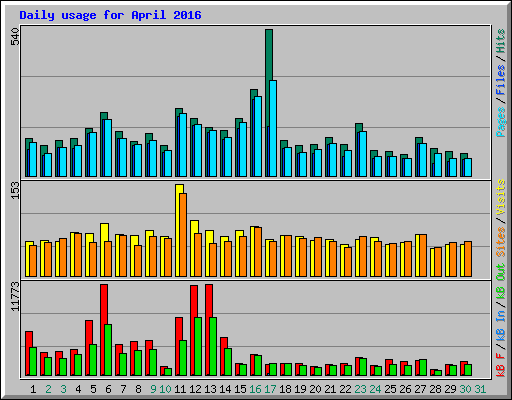Screen dimensions: 512x400
Task: Click the green kB Out bar for day 6
Action: (108, 350)
